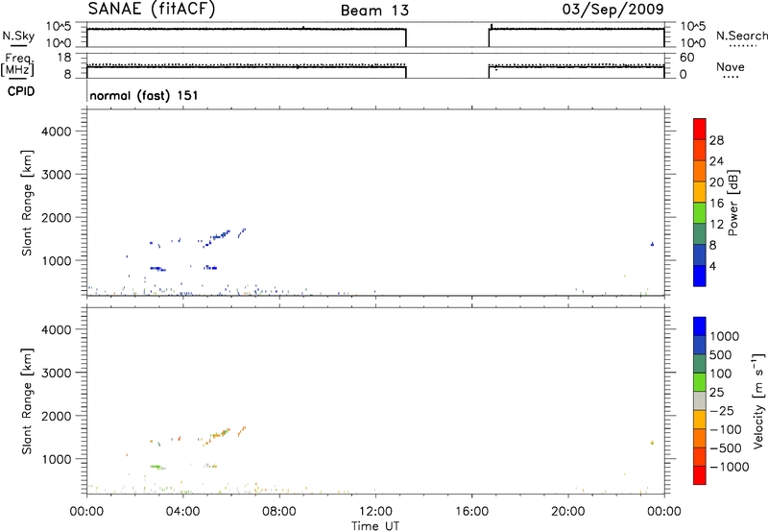
Task: Select the 16:00 time tick label
Action: (x=471, y=512)
